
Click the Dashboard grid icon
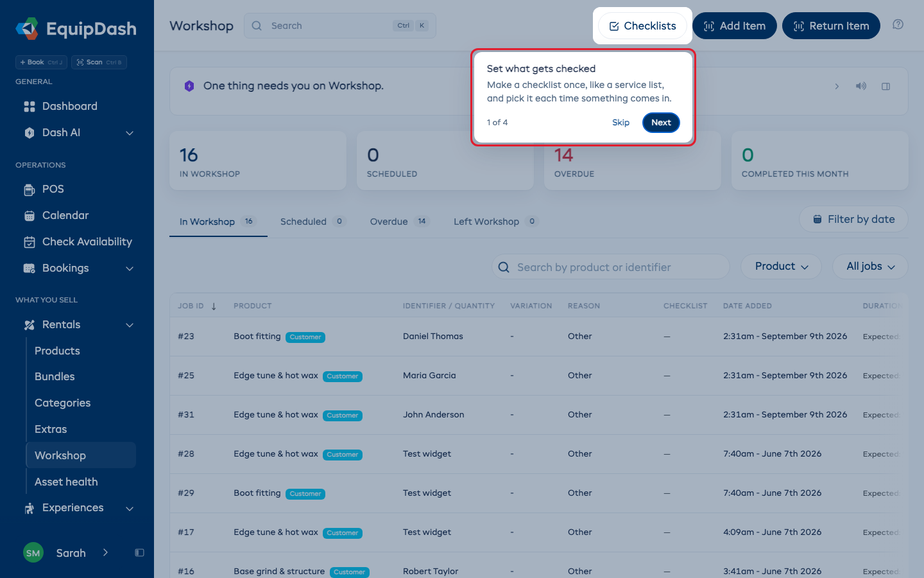(30, 107)
